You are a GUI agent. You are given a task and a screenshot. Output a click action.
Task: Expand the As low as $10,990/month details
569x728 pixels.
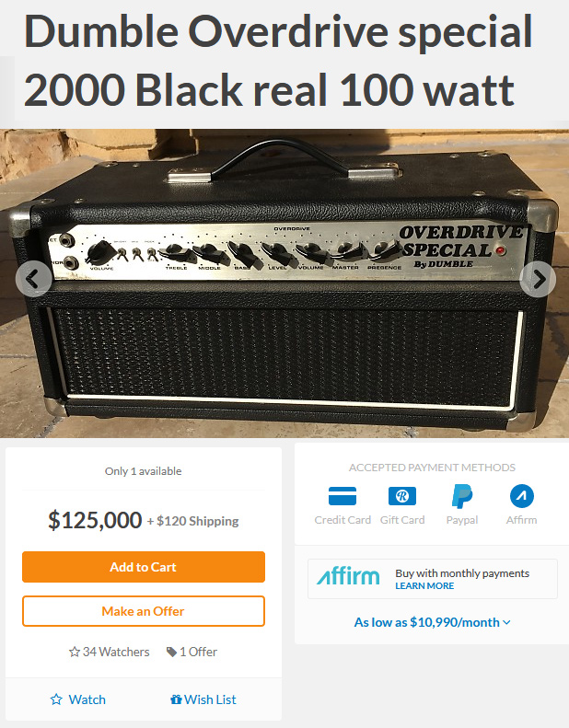pos(432,622)
